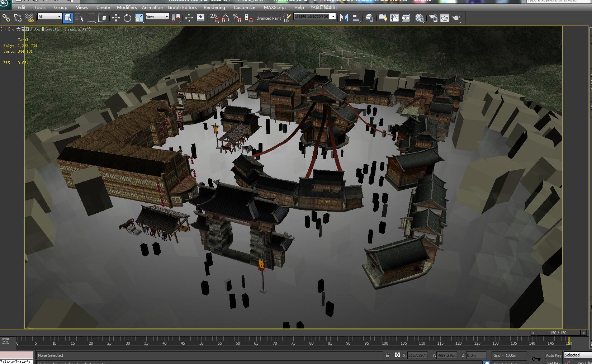Click the Y coordinate input field
Screen dimensions: 592x364
pos(447,355)
